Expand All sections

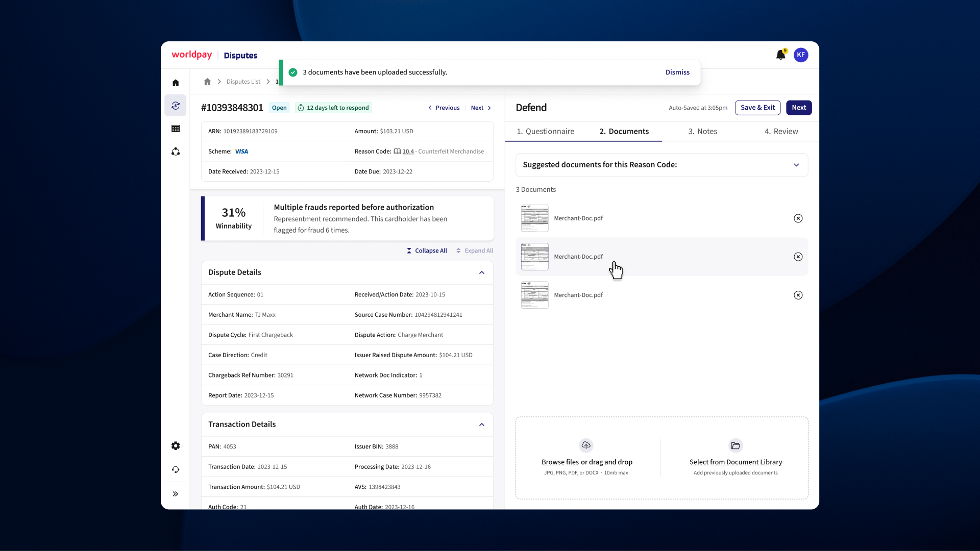click(x=475, y=251)
